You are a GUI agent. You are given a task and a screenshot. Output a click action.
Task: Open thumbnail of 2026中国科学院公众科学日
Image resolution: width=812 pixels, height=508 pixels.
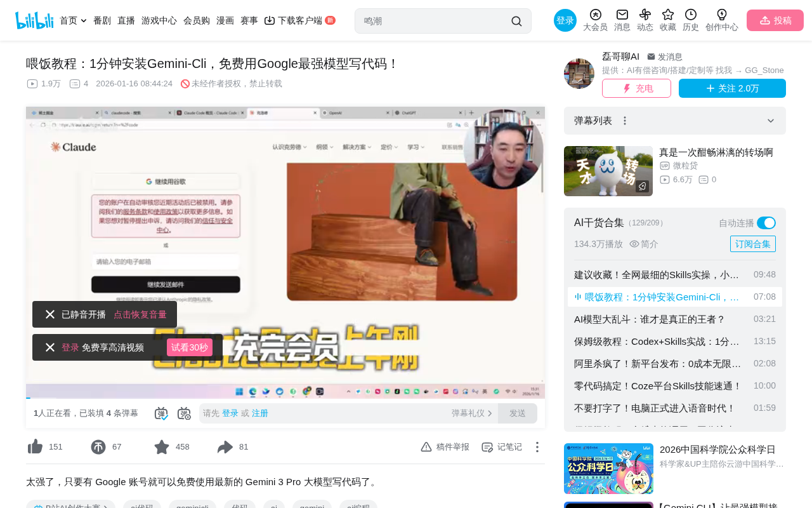coord(608,469)
